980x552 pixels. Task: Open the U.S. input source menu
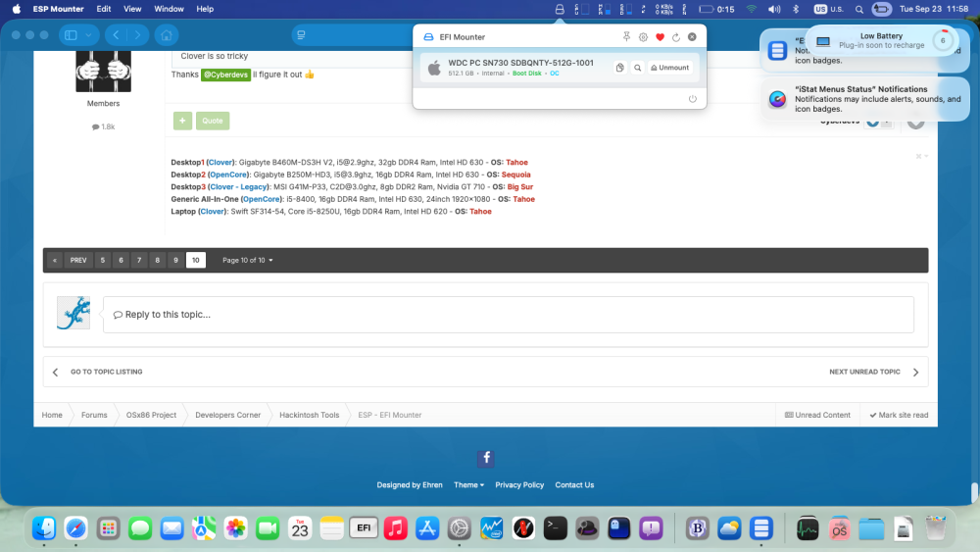tap(829, 9)
